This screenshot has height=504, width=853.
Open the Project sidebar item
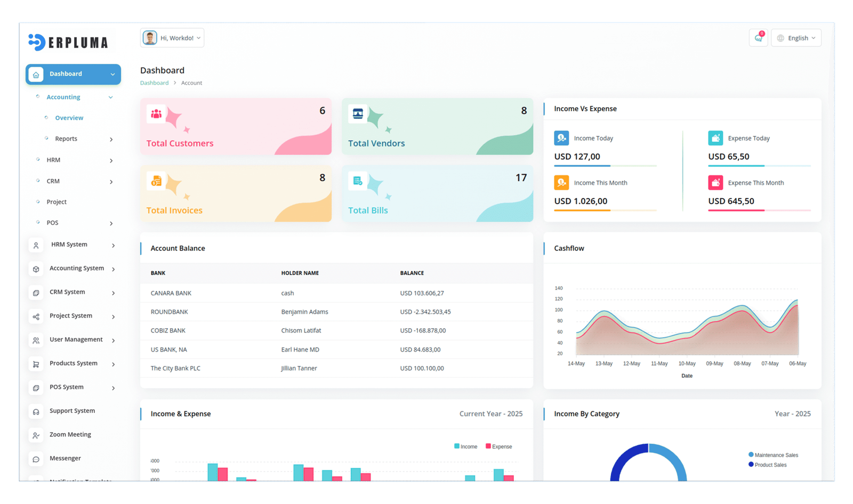(x=57, y=202)
